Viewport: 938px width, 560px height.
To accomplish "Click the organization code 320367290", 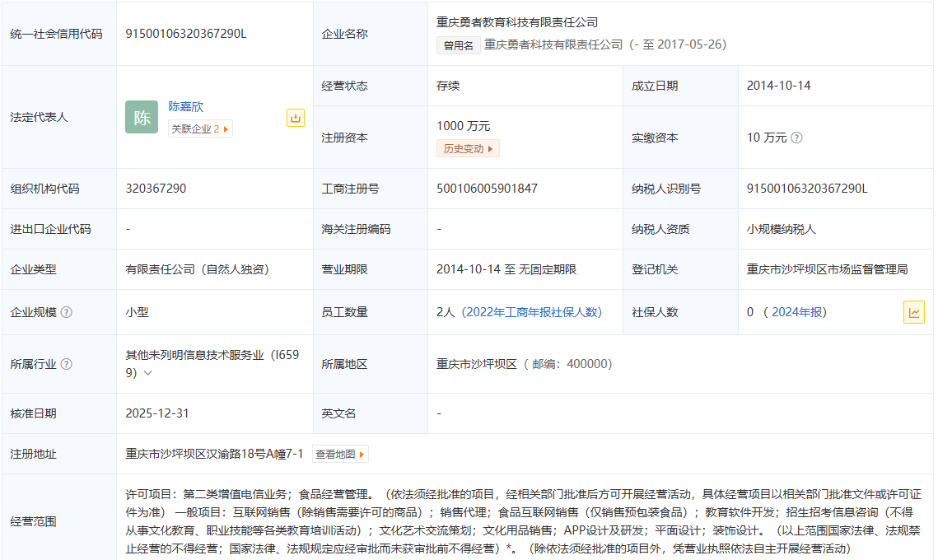I will [x=156, y=189].
